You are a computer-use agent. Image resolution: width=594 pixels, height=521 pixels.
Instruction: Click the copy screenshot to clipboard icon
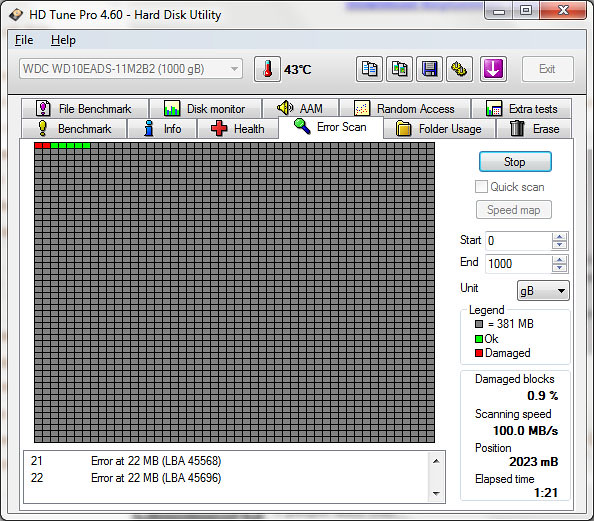click(399, 69)
